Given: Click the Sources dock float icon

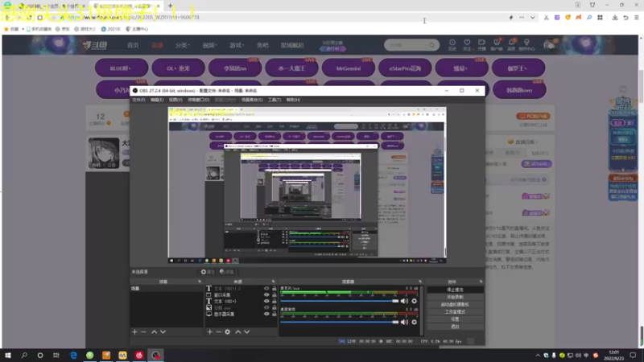Looking at the screenshot, I should (274, 282).
